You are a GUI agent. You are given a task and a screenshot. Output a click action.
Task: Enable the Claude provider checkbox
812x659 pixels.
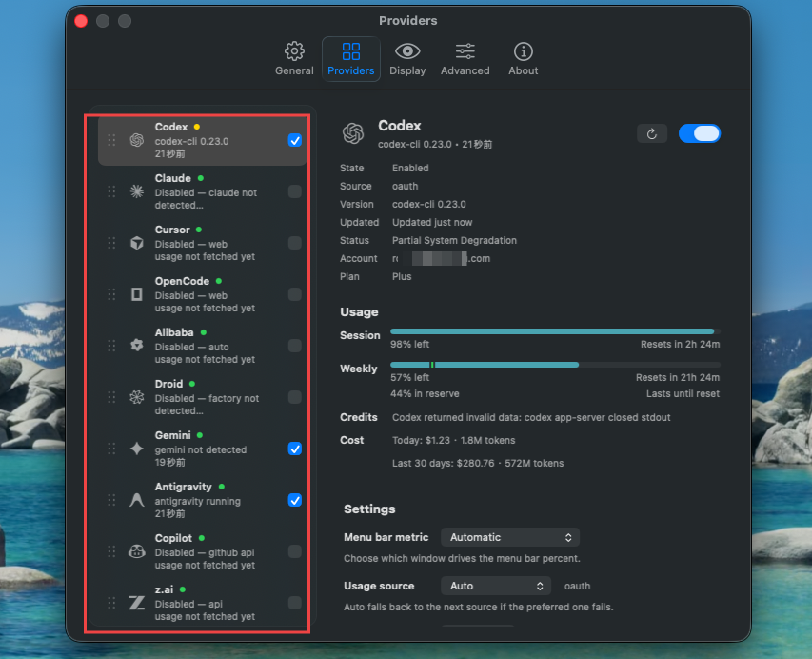[295, 191]
